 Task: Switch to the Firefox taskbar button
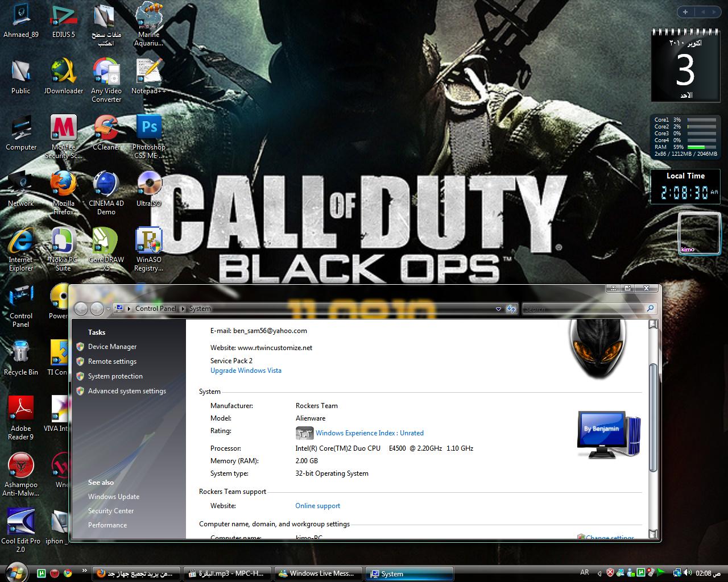point(136,573)
